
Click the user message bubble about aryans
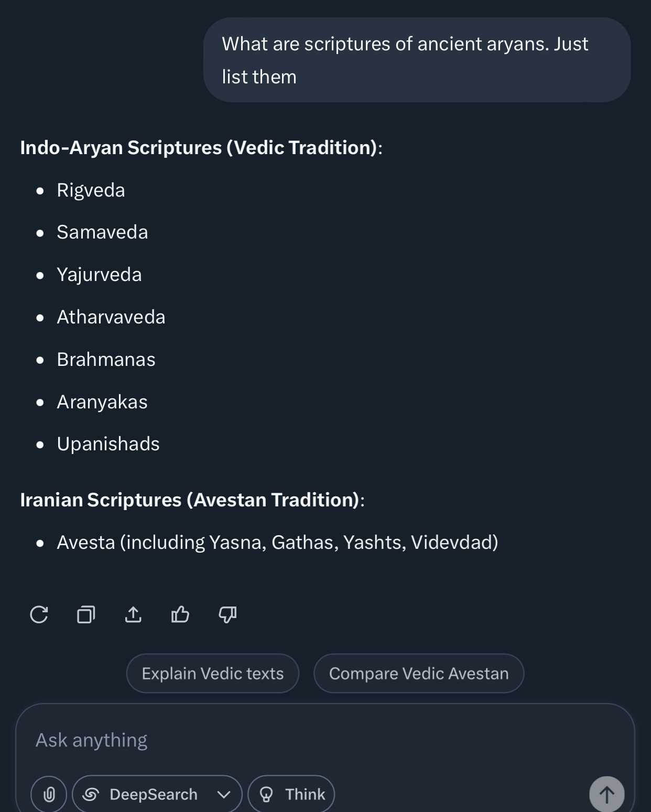[x=417, y=60]
